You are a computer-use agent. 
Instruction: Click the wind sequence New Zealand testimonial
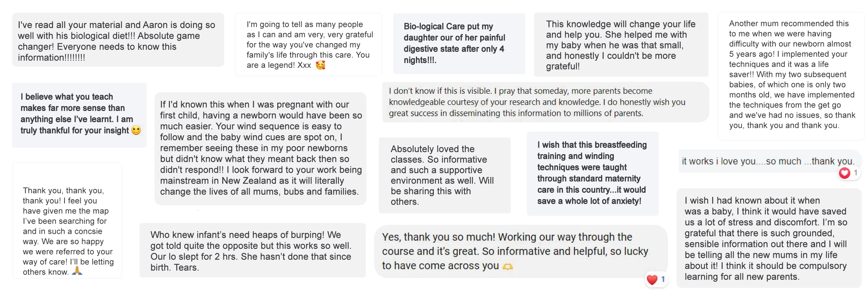click(x=260, y=148)
